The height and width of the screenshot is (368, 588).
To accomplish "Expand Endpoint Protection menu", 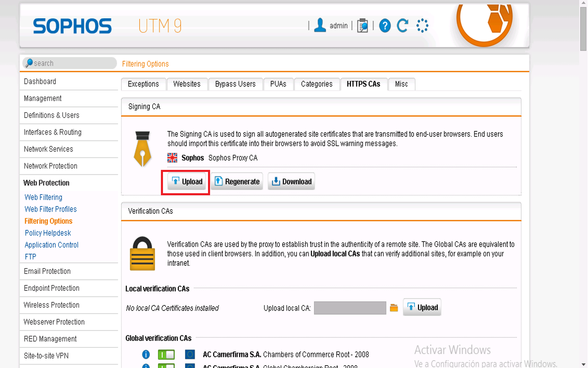I will tap(69, 288).
